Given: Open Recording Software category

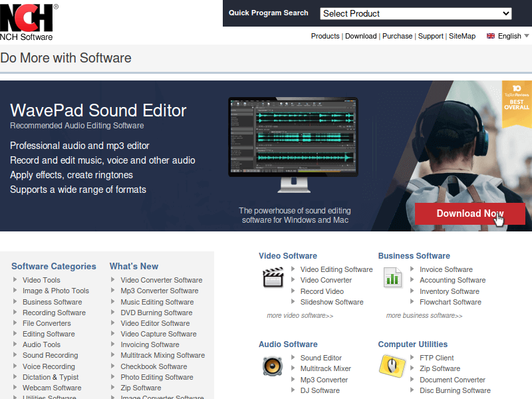Looking at the screenshot, I should pos(54,313).
